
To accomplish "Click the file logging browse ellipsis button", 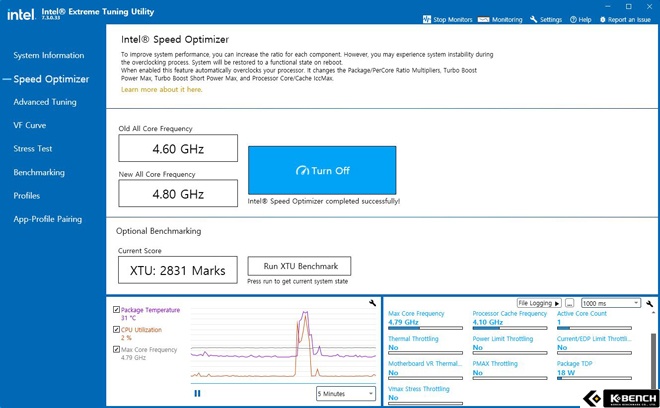I will click(x=570, y=303).
